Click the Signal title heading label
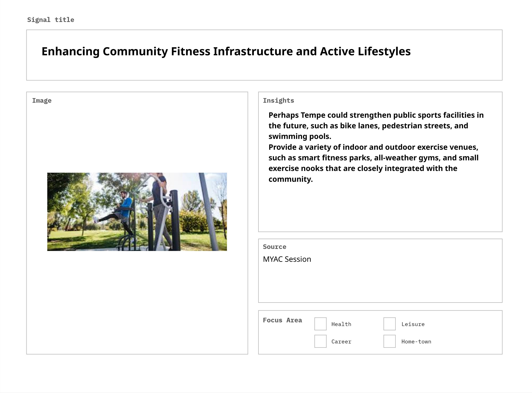This screenshot has width=532, height=393. 51,20
